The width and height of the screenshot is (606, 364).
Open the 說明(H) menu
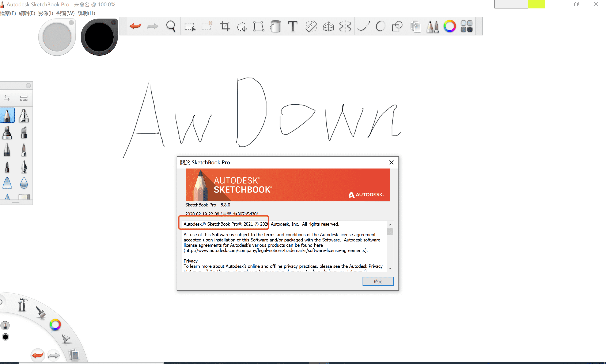tap(86, 13)
